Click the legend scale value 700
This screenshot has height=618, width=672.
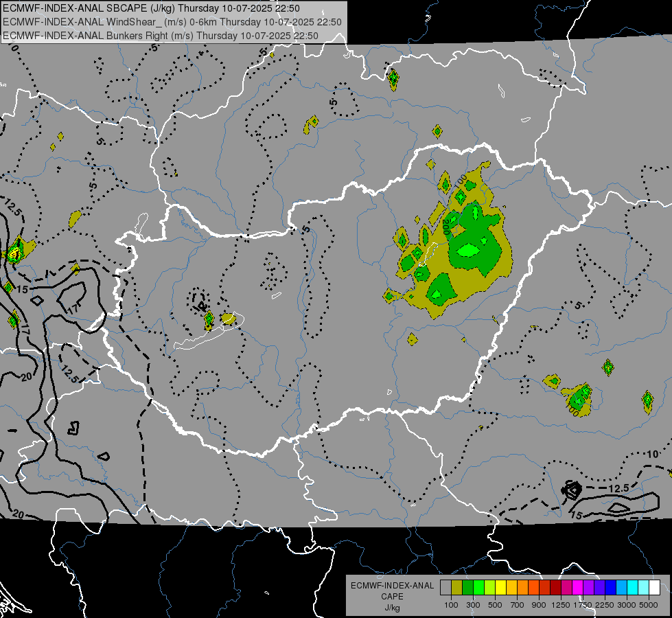coord(518,605)
